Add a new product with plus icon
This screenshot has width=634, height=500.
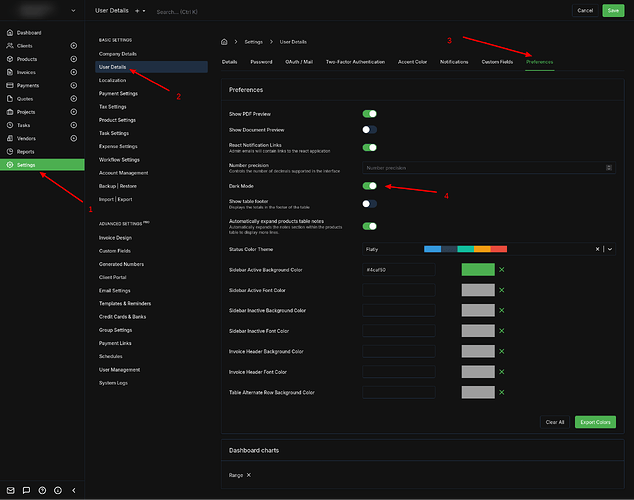point(74,59)
